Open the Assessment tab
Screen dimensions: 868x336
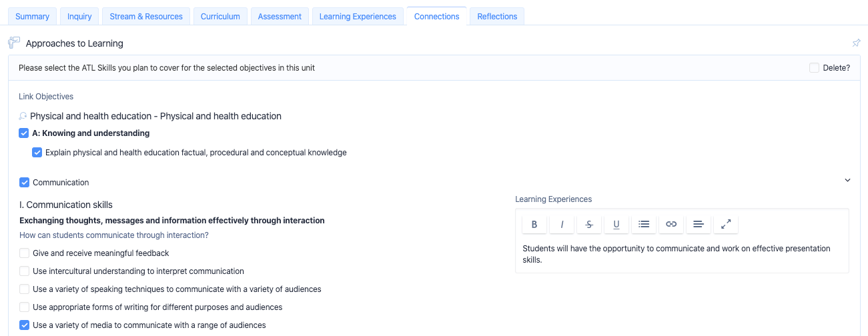(280, 17)
